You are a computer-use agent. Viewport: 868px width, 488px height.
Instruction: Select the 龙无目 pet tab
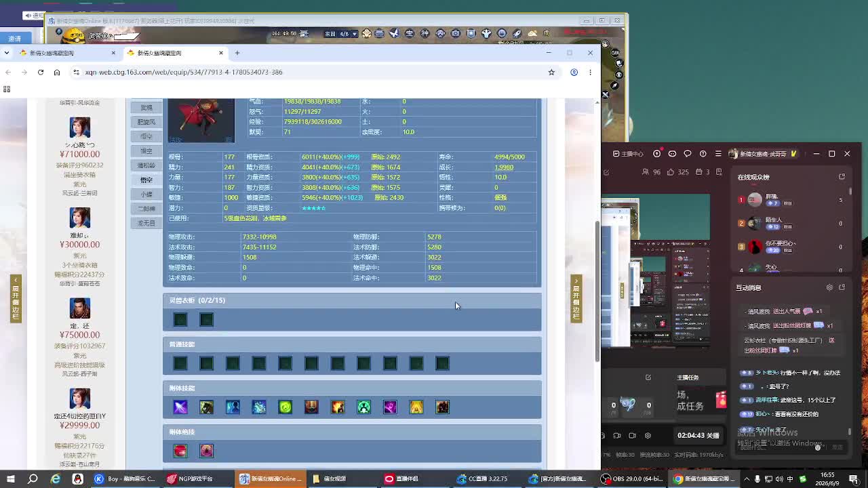click(x=146, y=223)
